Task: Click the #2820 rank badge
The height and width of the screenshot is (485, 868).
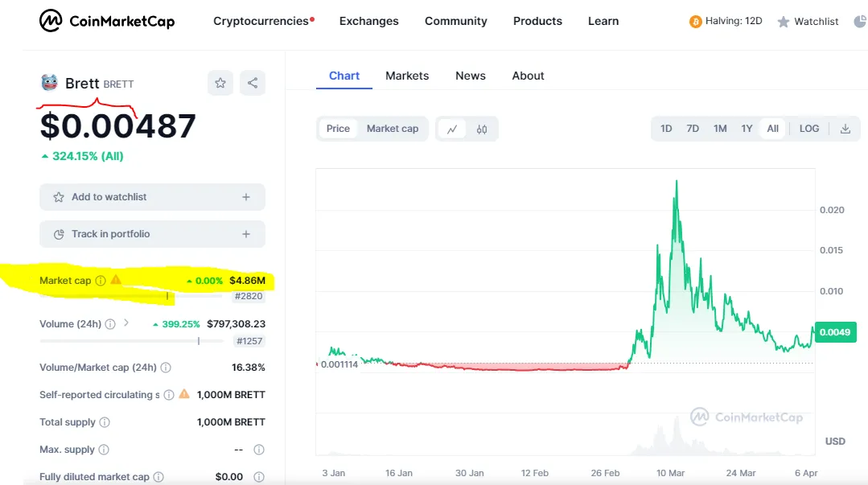Action: coord(249,296)
